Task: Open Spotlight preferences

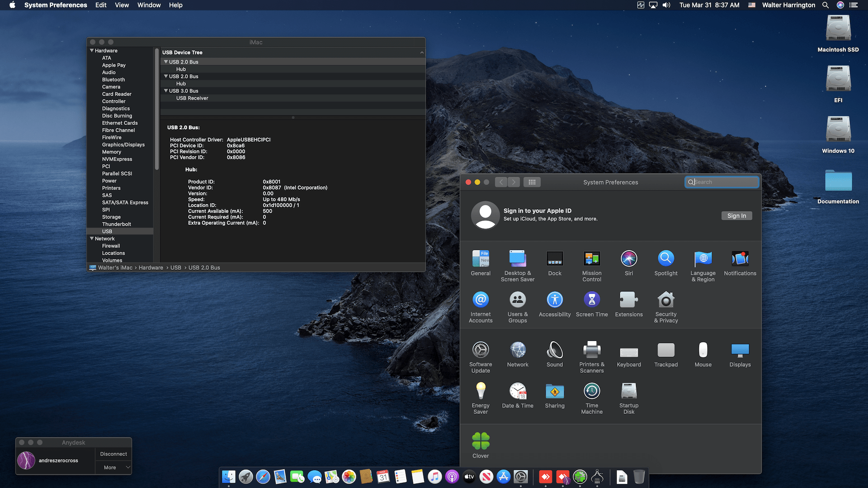Action: [666, 263]
